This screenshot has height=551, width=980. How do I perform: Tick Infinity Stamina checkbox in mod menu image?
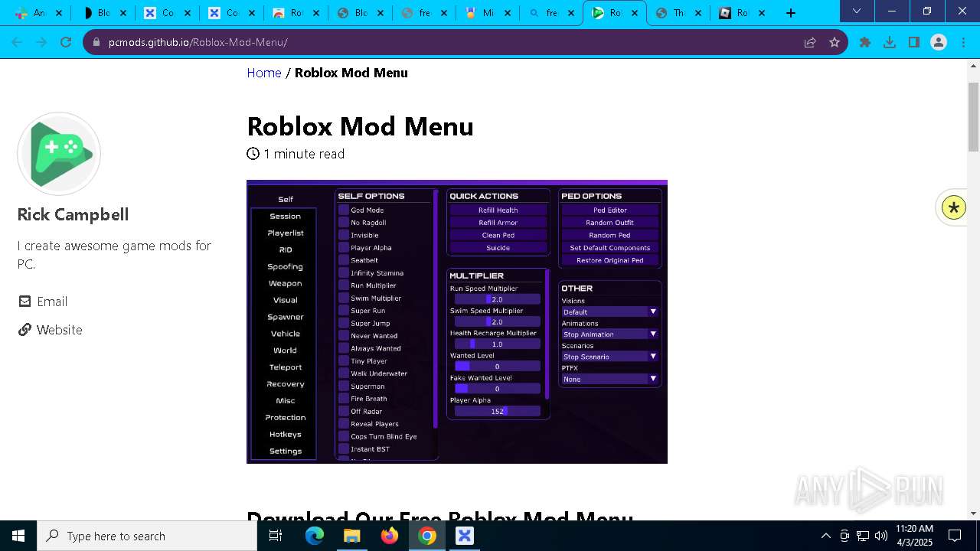point(344,272)
